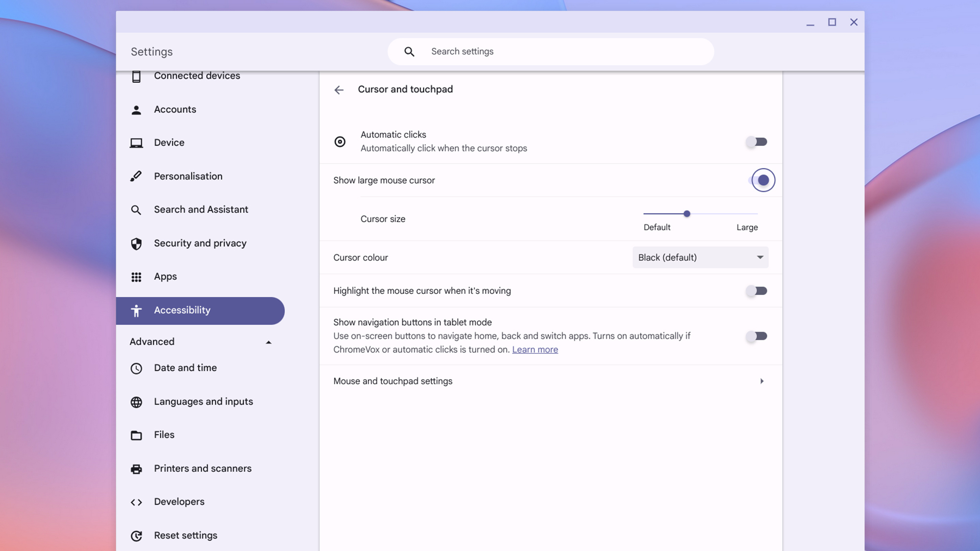The height and width of the screenshot is (551, 980).
Task: Open Developers settings
Action: 179,502
